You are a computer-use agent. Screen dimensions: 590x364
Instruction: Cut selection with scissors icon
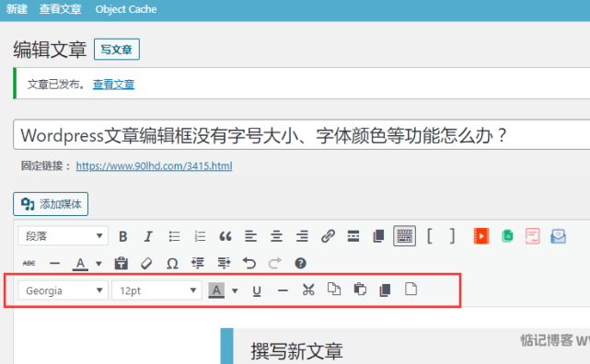[308, 290]
